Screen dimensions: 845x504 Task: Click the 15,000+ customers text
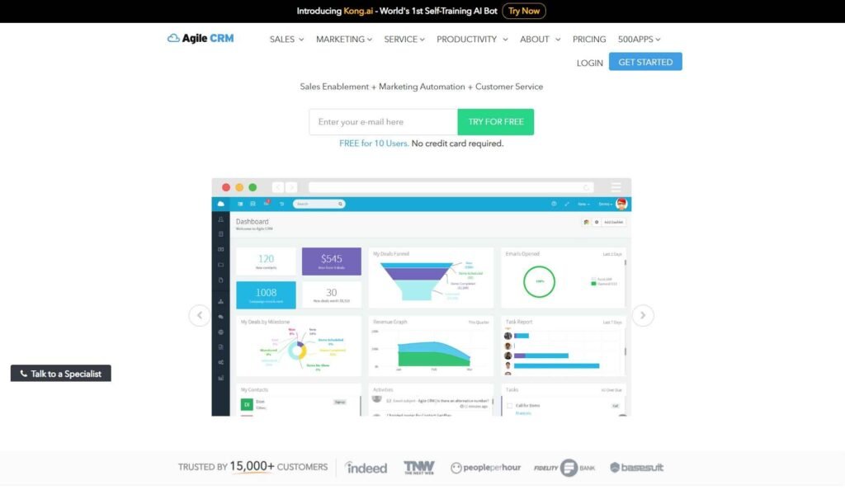[x=252, y=466]
